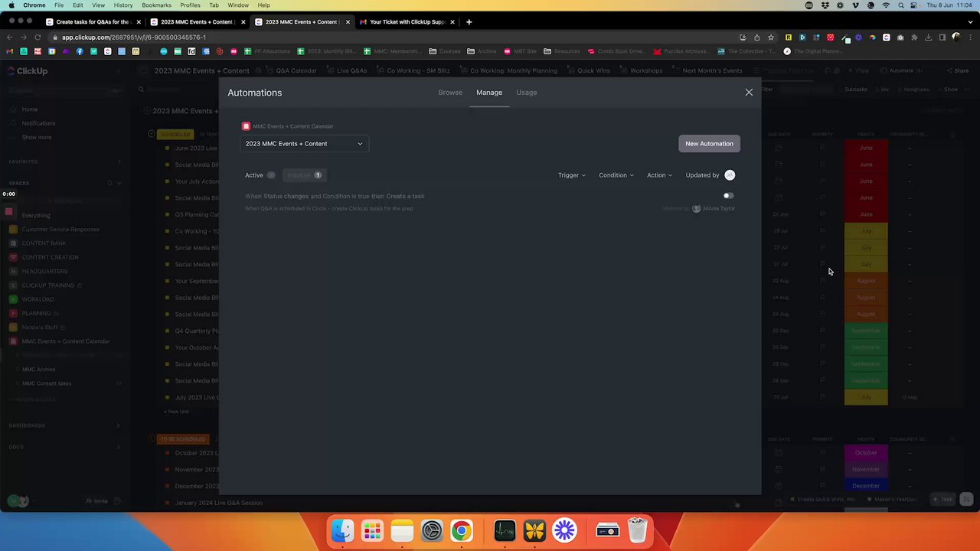
Task: Select CONTENT BANK space in sidebar
Action: pyautogui.click(x=44, y=243)
